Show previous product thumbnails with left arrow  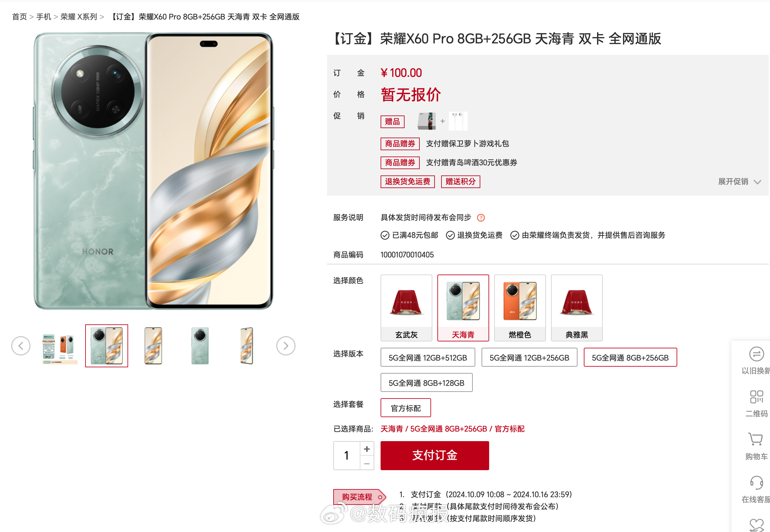tap(21, 346)
